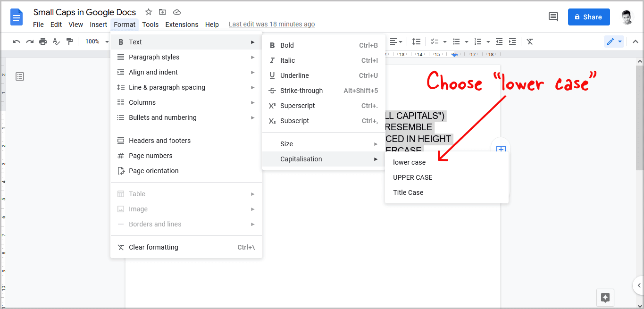The width and height of the screenshot is (644, 309).
Task: Click the Share button
Action: (589, 17)
